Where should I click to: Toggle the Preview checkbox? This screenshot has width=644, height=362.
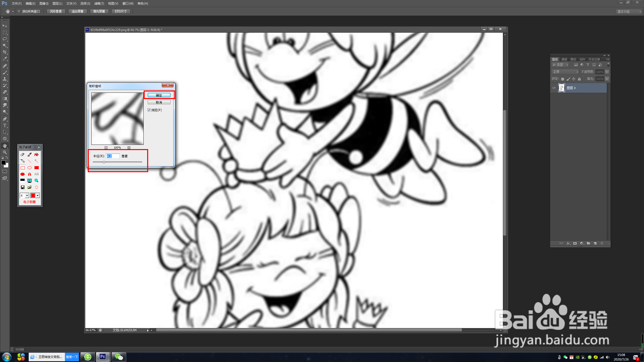click(149, 110)
